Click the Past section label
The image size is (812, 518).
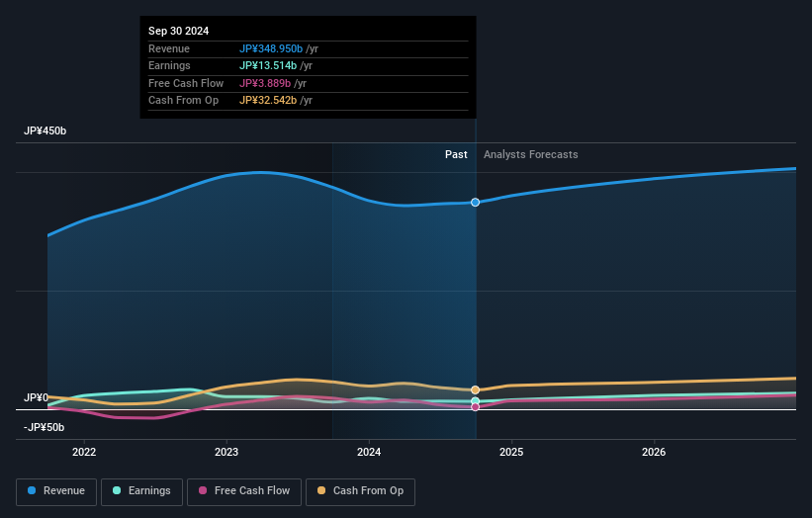[x=456, y=154]
